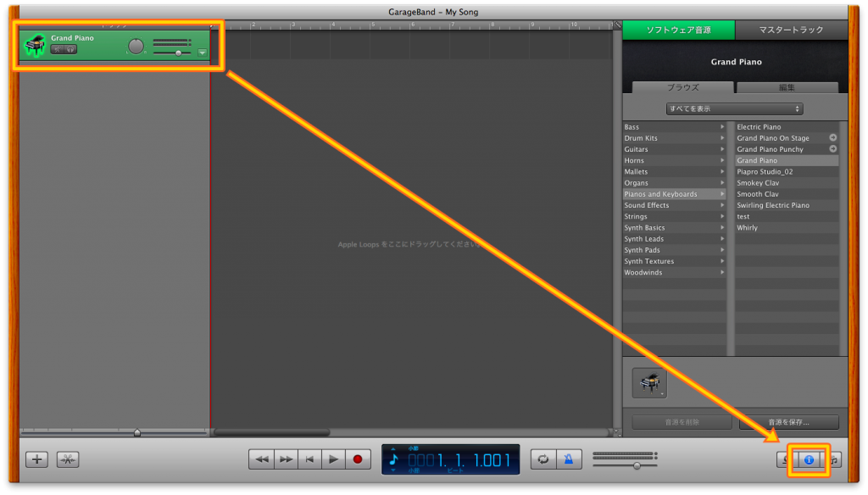
Task: Choose the test instrument entry
Action: click(787, 216)
